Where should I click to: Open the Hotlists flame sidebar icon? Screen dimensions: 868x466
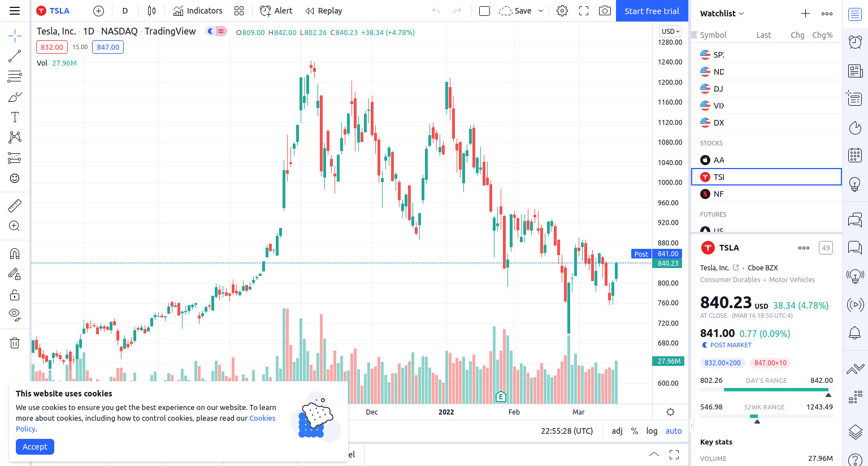pos(855,128)
